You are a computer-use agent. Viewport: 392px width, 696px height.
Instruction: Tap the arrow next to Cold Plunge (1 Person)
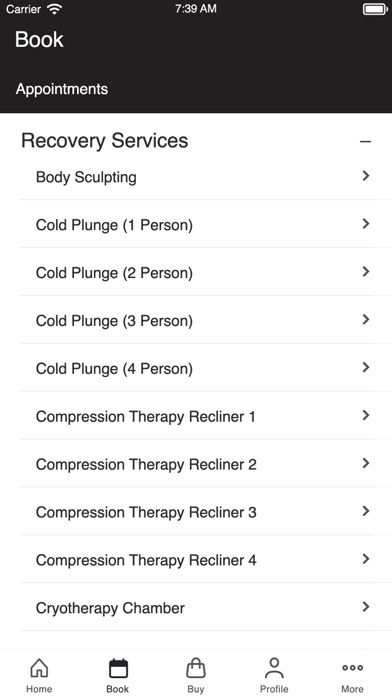(x=366, y=224)
